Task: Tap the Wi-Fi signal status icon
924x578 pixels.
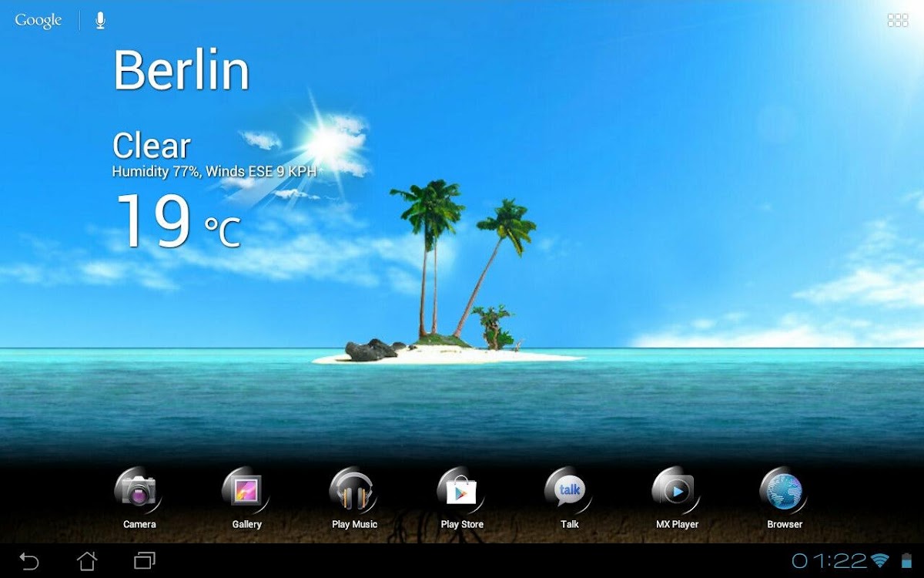Action: click(880, 560)
